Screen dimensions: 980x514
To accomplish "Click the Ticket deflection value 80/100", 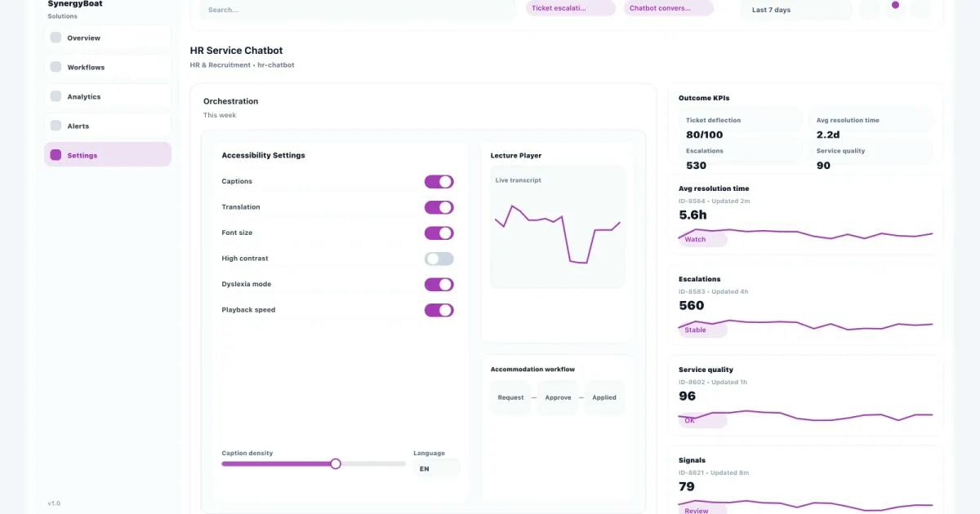I will [x=704, y=135].
